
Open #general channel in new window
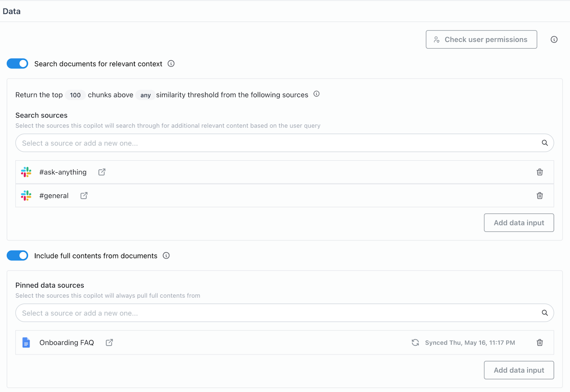pos(84,196)
